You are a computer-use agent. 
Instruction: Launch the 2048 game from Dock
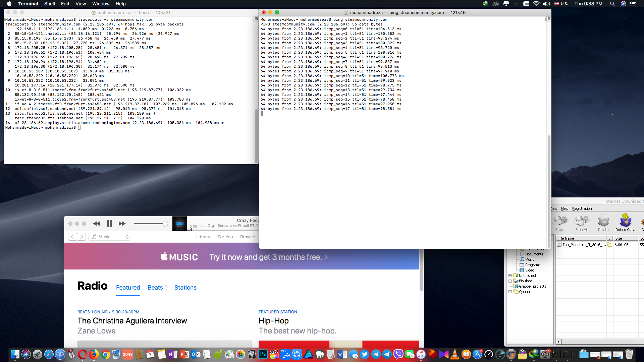coord(128,354)
